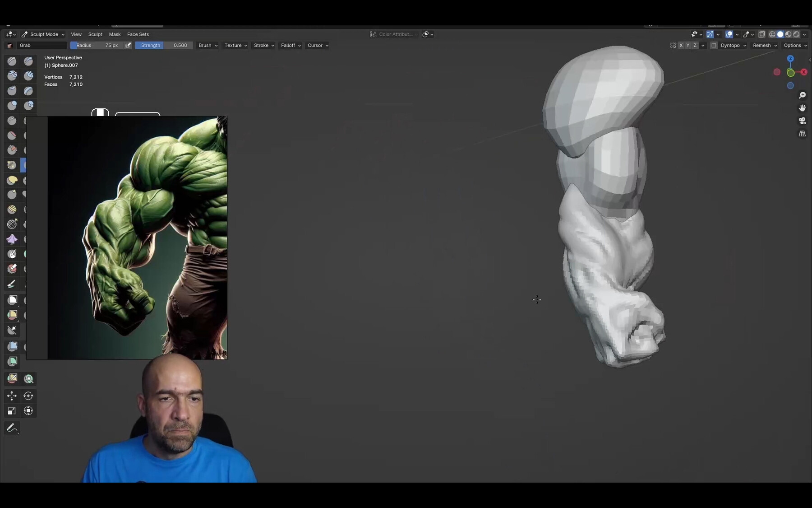This screenshot has height=508, width=812.
Task: Switch to rendered viewport shading
Action: [x=796, y=34]
